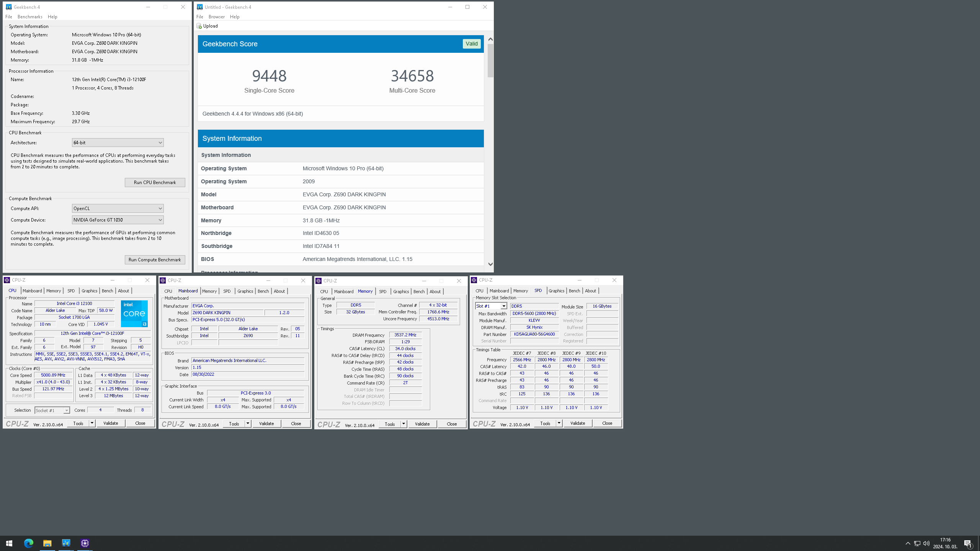Click Tools button in CPU-Z Memory window
Image resolution: width=980 pixels, height=551 pixels.
[x=390, y=424]
